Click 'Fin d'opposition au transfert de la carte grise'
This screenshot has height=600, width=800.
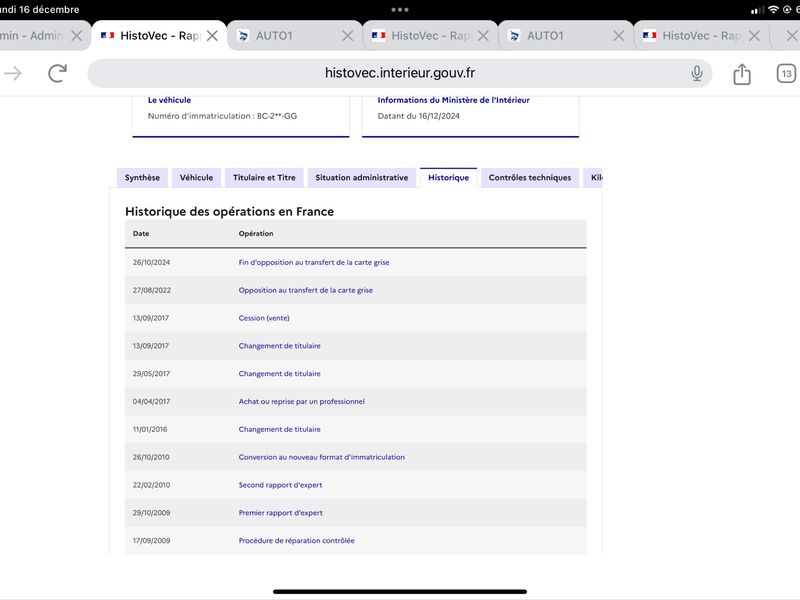tap(314, 262)
